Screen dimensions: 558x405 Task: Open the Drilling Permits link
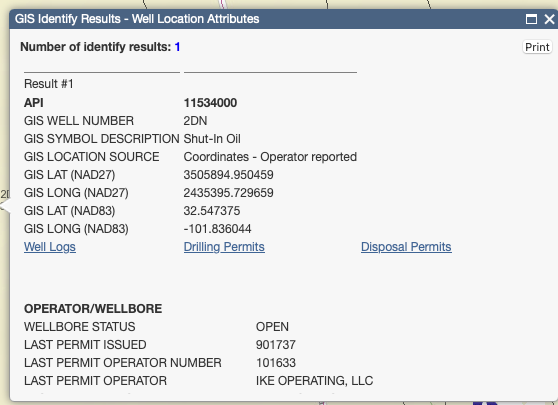(x=224, y=247)
